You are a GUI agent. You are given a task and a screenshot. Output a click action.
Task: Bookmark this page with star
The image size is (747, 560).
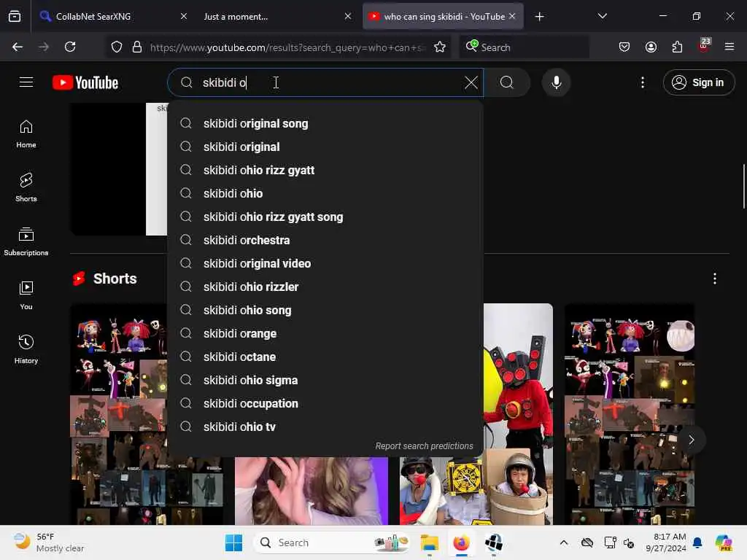(x=440, y=47)
